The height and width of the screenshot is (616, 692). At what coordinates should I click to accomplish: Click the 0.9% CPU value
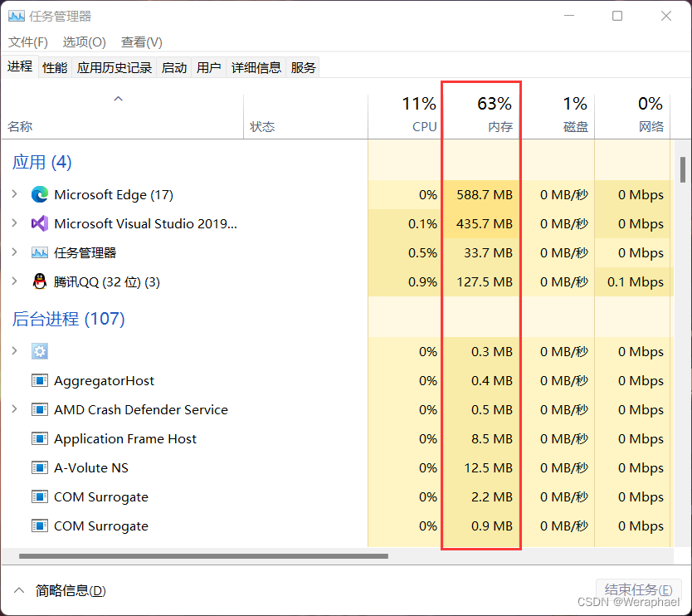422,281
